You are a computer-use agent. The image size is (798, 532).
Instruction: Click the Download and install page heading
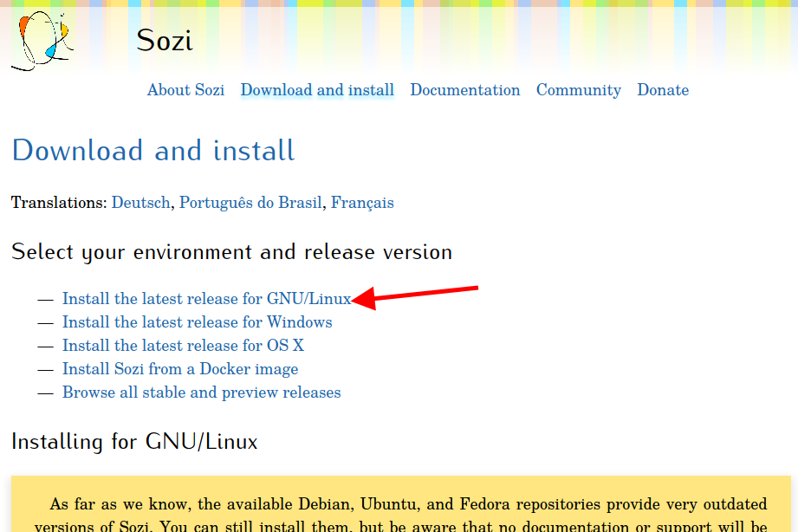[153, 151]
